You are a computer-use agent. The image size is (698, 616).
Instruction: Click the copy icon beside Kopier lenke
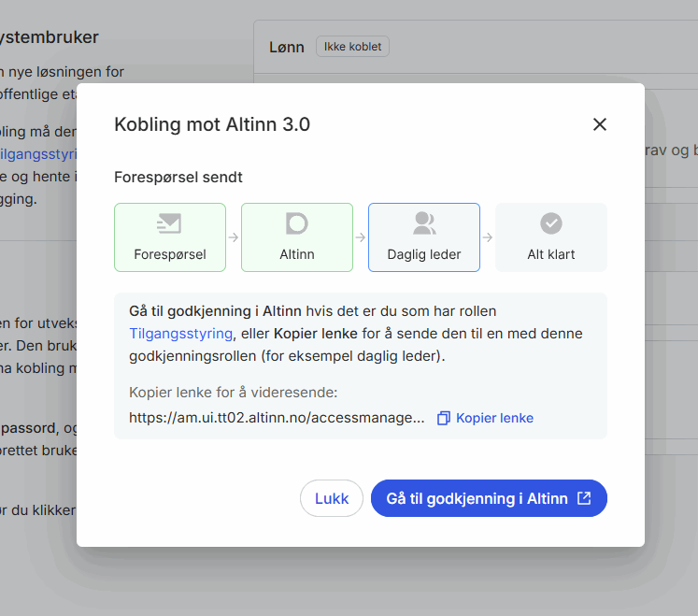[444, 418]
